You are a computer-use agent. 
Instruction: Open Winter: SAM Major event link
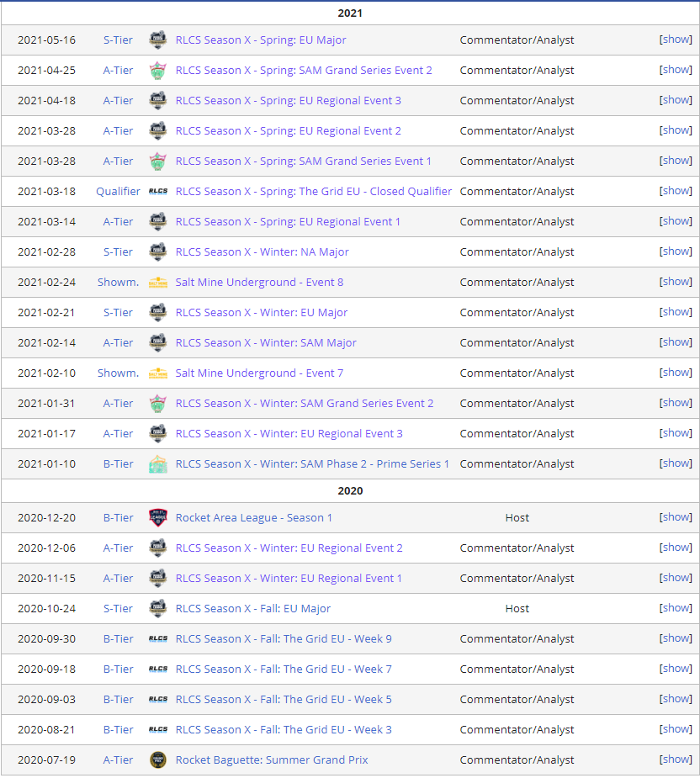point(266,343)
